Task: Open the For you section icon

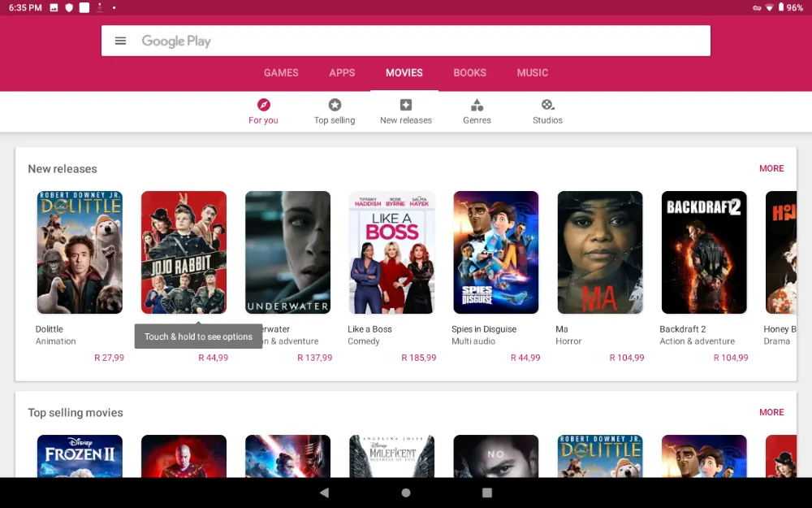Action: tap(263, 104)
